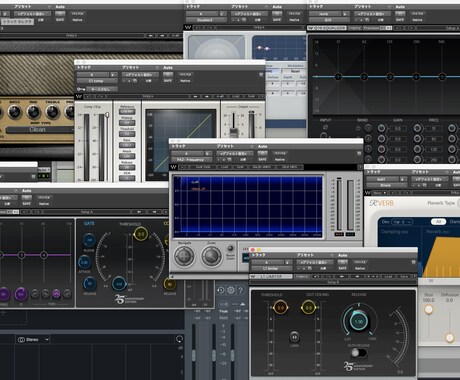Click Gate Floor knob in channel strip plugin
460x380 pixels.
click(x=89, y=240)
